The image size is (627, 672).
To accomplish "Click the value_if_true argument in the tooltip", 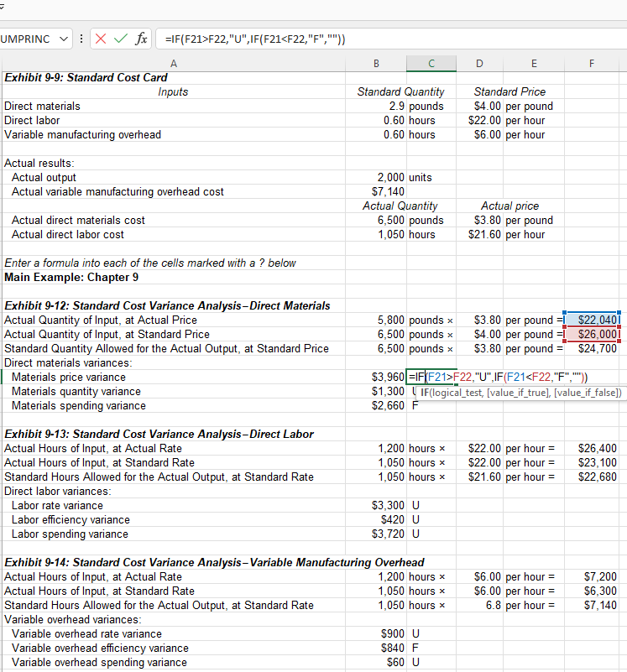I will coord(518,393).
